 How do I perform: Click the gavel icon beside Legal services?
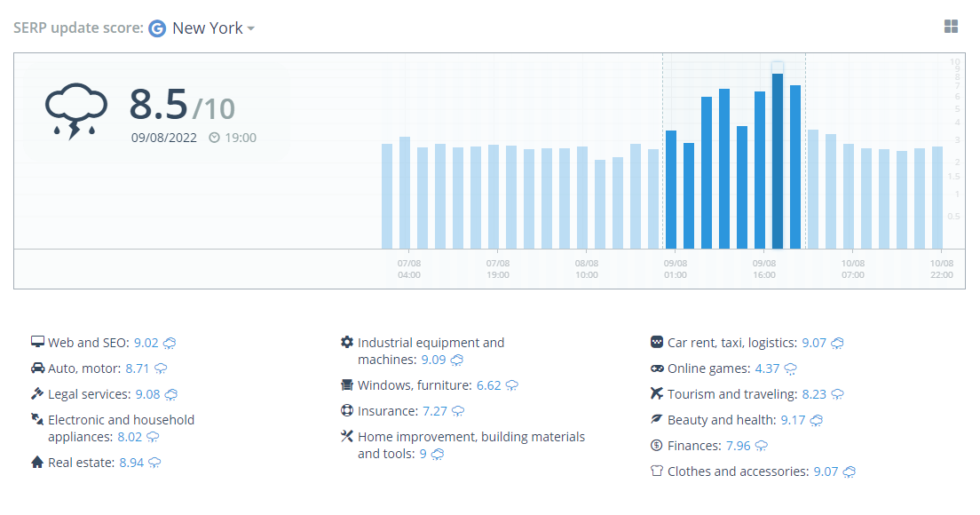(x=37, y=393)
